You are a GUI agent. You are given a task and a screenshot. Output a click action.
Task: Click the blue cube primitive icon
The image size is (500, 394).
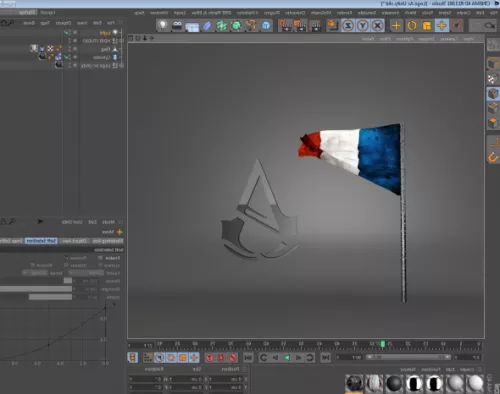click(x=266, y=26)
